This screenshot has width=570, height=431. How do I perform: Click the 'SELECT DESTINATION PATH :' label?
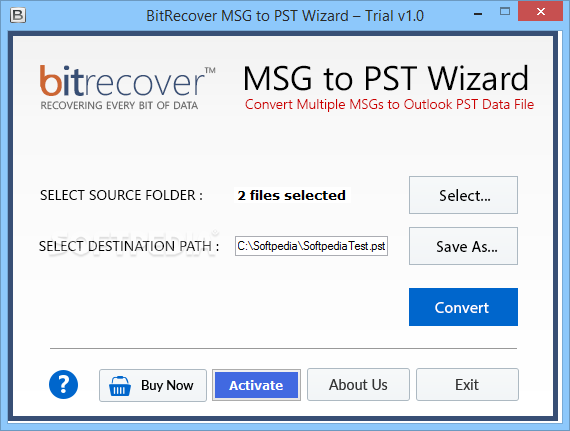click(x=129, y=246)
